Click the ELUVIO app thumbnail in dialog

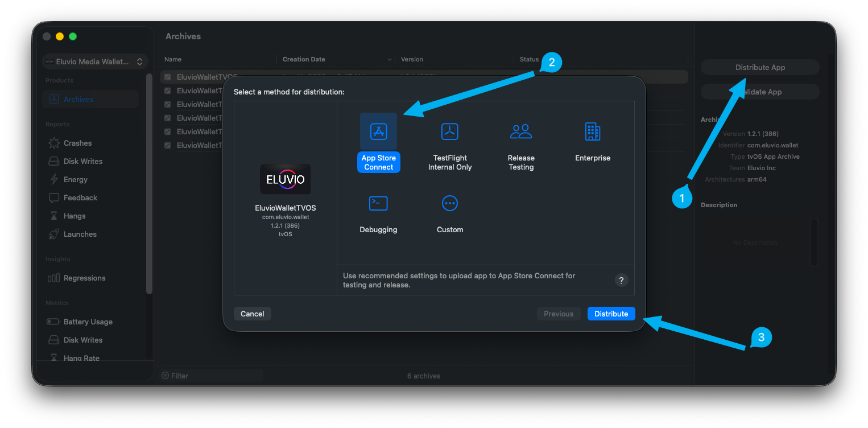point(286,179)
